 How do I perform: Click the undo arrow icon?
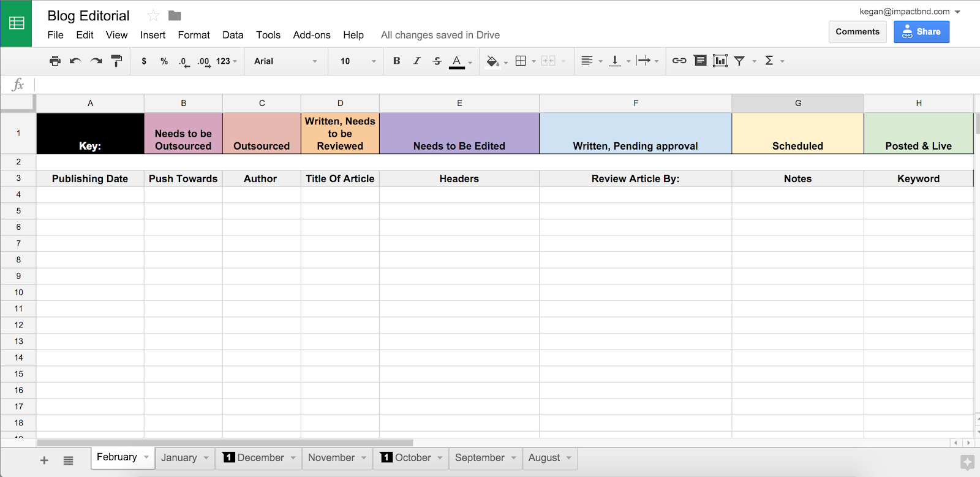[75, 61]
